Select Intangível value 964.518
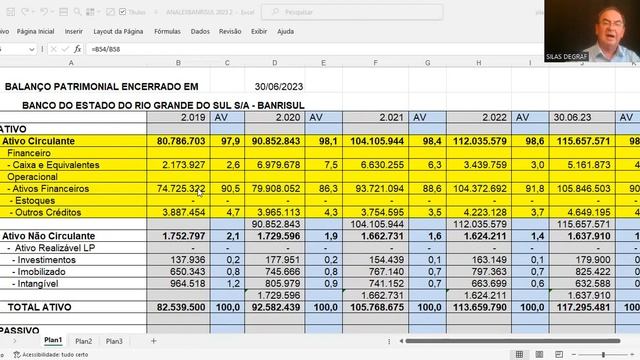The image size is (640, 360). [x=178, y=284]
